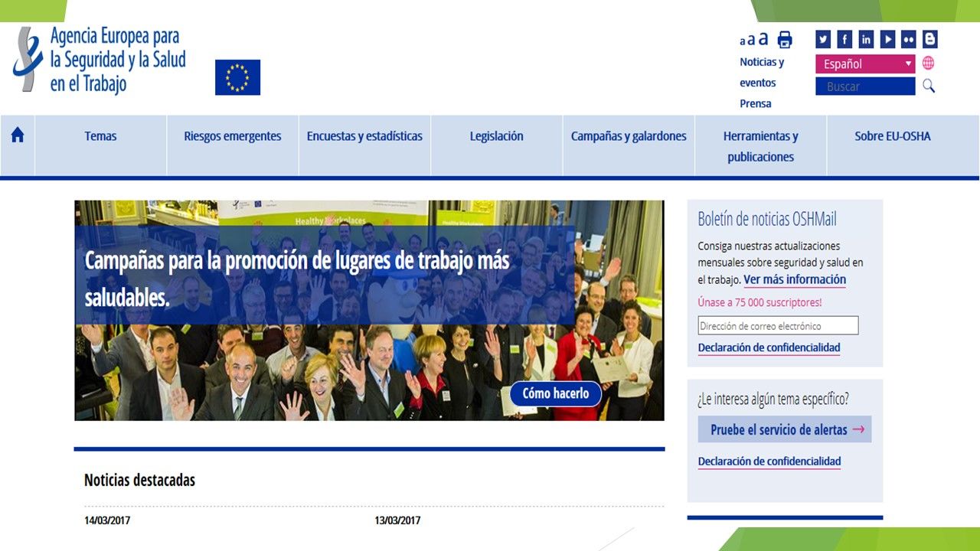Screen dimensions: 980x551
Task: Open the Sobre EU-OSHA menu
Action: (893, 136)
